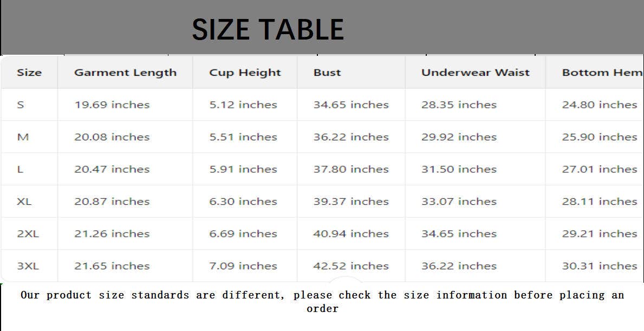Click the Bust column header

tap(327, 73)
